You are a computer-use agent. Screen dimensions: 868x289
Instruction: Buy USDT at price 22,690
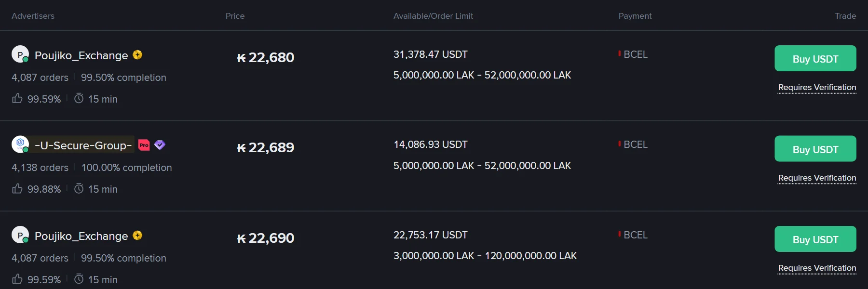click(815, 239)
